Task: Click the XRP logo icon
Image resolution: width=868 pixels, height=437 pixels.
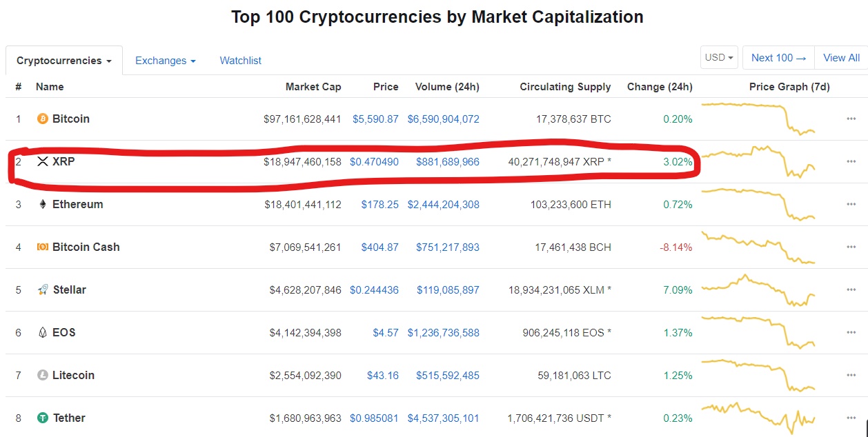Action: (x=42, y=161)
